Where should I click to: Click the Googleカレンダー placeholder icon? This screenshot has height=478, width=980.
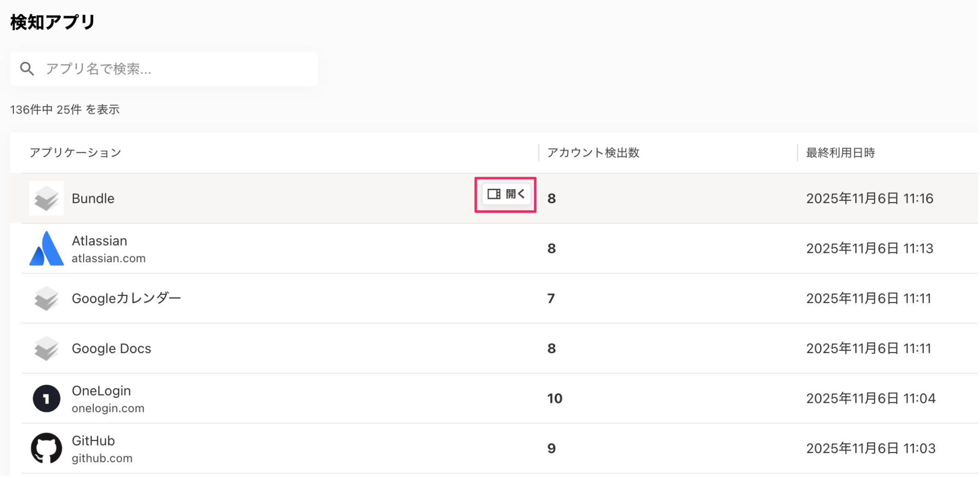[46, 299]
